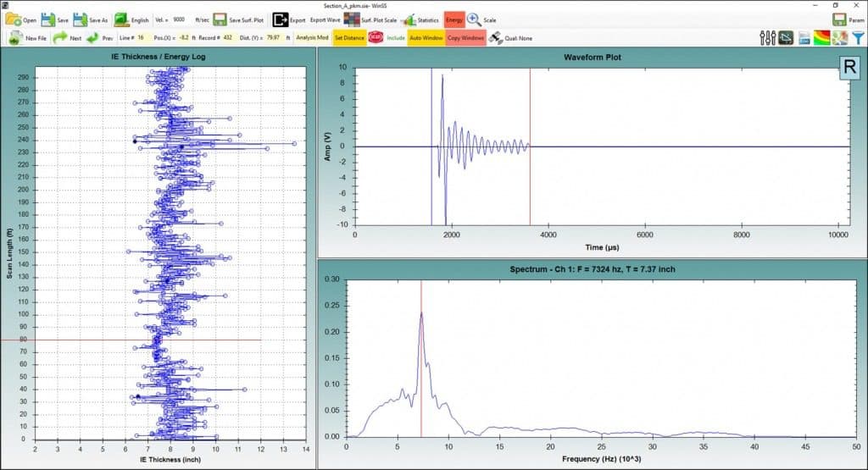Open the color contour plot icon
The height and width of the screenshot is (470, 868).
(x=821, y=38)
